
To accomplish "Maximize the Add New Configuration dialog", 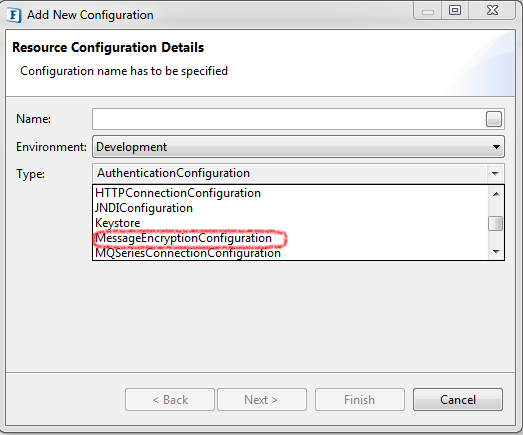I will [455, 11].
